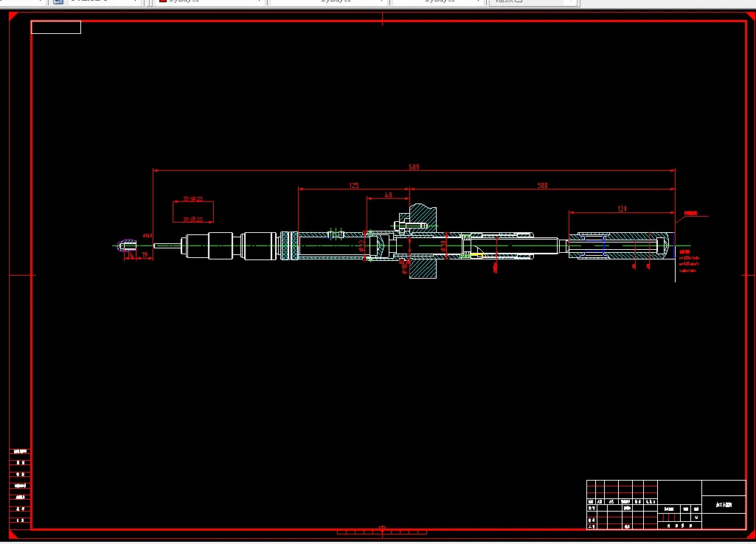756x544 pixels.
Task: Open the linetype ByLayer dropdown in the middle
Action: [327, 1]
